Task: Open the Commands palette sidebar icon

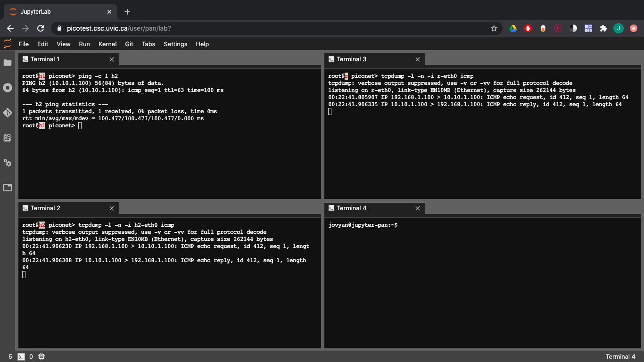Action: pyautogui.click(x=8, y=138)
